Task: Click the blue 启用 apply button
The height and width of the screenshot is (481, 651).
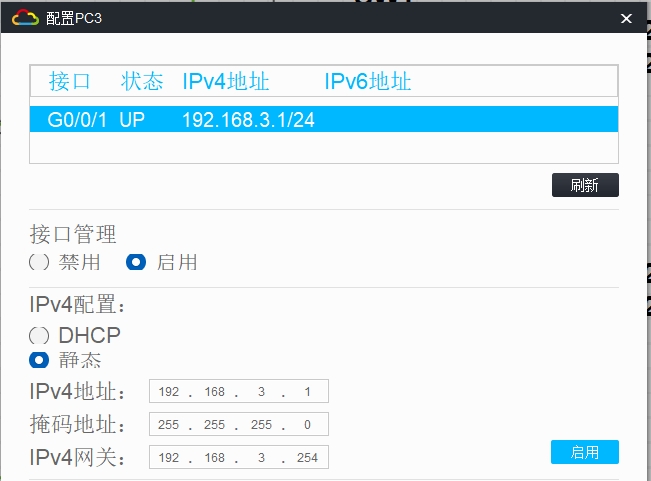Action: [x=585, y=452]
